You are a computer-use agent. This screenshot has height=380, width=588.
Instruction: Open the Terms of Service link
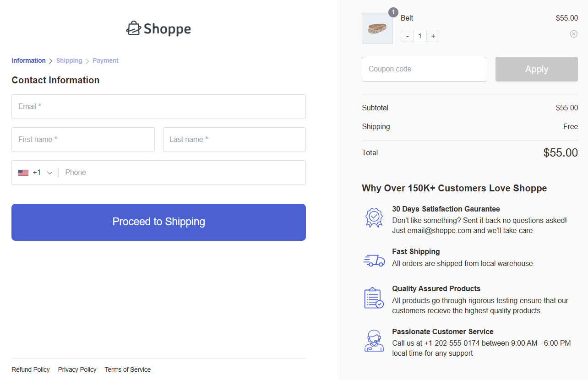[x=127, y=369]
